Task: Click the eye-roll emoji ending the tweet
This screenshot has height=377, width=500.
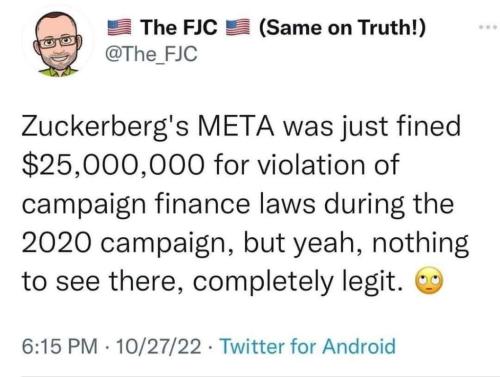Action: click(429, 280)
